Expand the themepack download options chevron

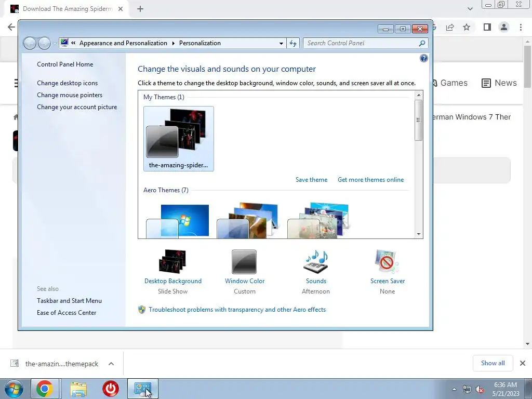point(111,364)
